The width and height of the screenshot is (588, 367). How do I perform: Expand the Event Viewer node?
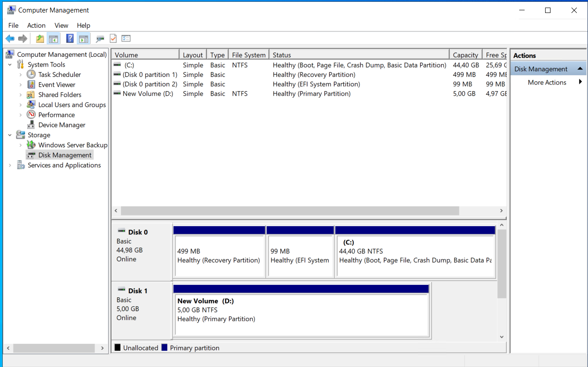tap(21, 85)
